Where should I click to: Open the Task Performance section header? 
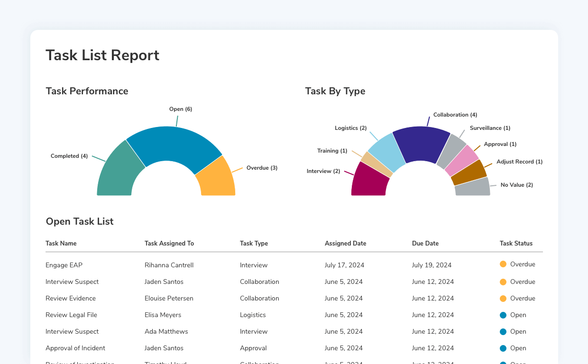click(x=87, y=91)
